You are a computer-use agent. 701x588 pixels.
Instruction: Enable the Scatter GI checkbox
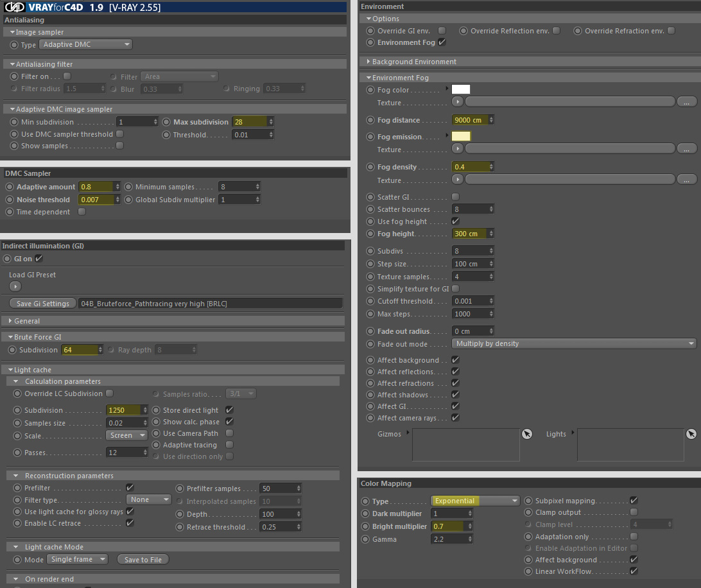456,197
